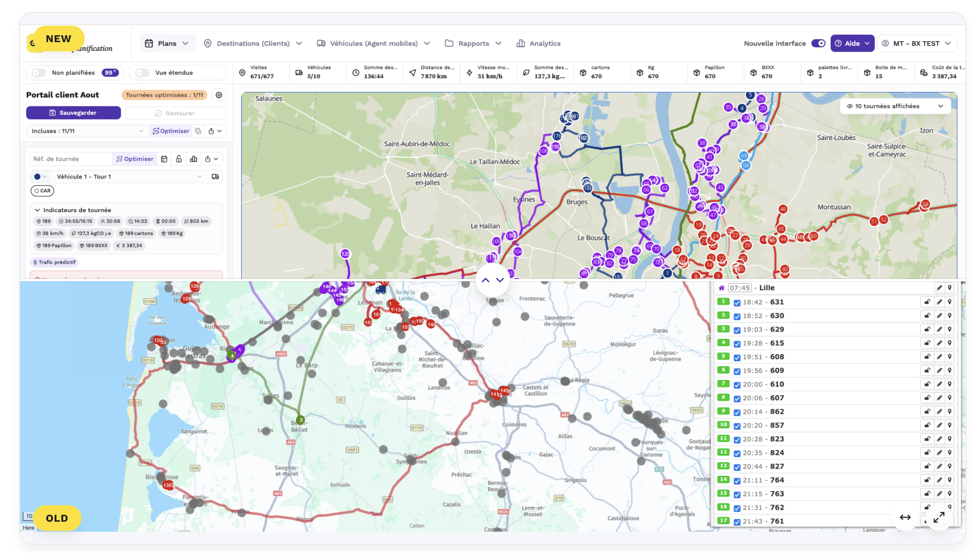Expand the Incluses 11/11 dropdown
This screenshot has height=553, width=980.
(86, 131)
